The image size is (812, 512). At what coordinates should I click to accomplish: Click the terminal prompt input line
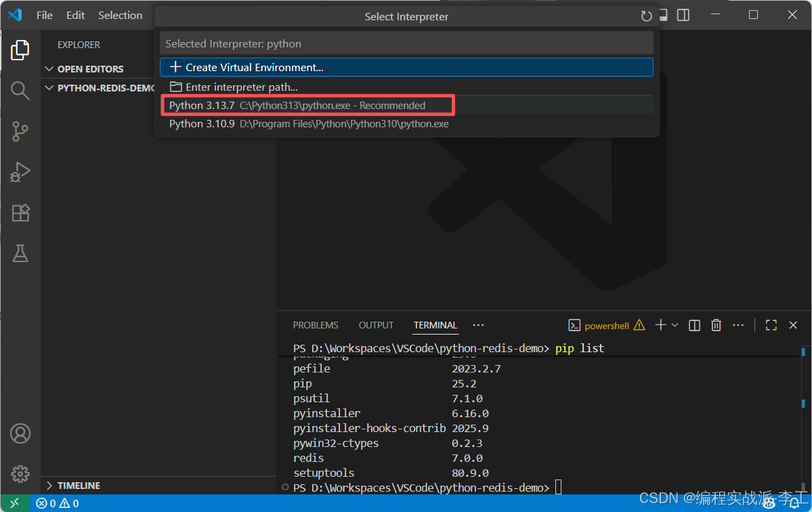pos(427,488)
